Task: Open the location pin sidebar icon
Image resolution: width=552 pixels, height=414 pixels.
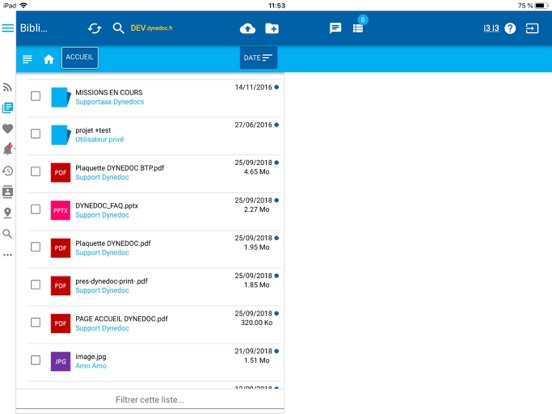Action: click(7, 213)
